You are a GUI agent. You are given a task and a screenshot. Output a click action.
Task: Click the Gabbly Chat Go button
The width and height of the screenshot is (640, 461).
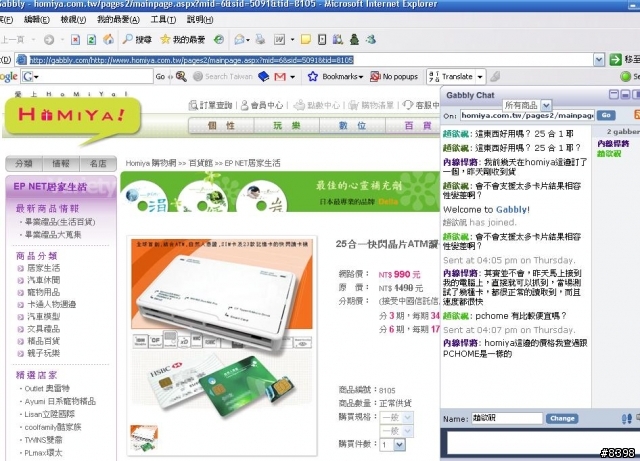(606, 115)
